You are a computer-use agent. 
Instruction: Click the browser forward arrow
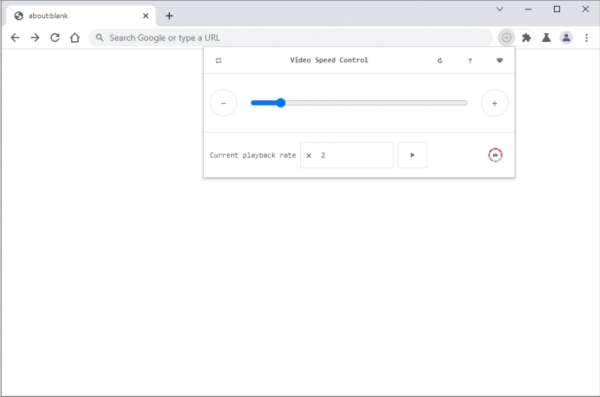coord(35,38)
